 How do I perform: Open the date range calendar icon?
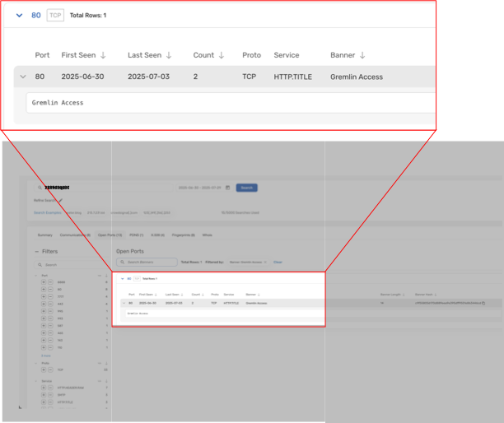click(x=227, y=188)
